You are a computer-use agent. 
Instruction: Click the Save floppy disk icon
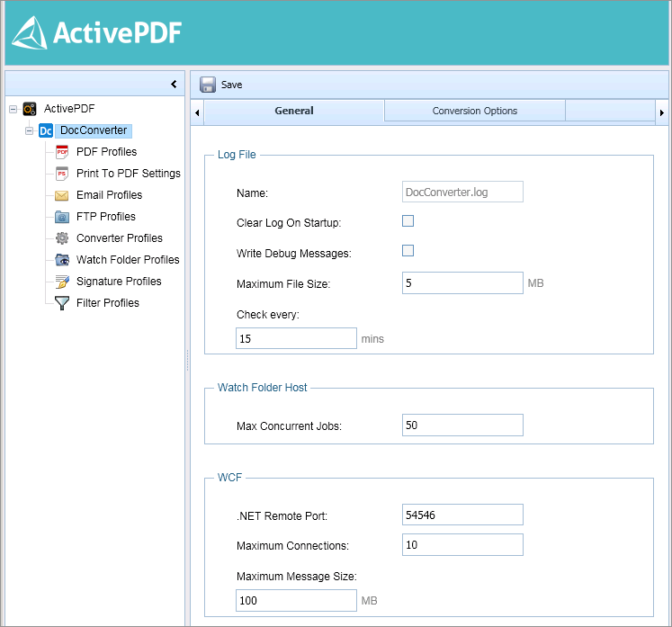point(208,85)
